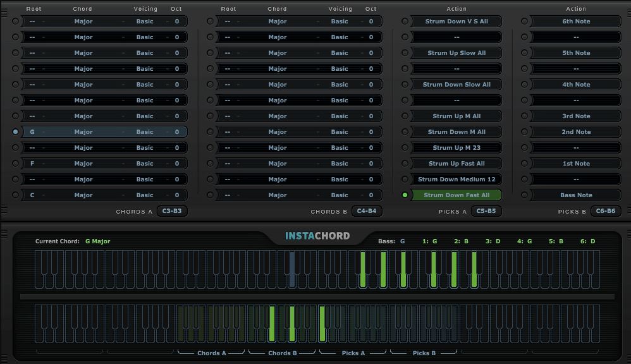Enable the LED beside Strum Up Fast All
This screenshot has width=631, height=364.
coord(405,163)
